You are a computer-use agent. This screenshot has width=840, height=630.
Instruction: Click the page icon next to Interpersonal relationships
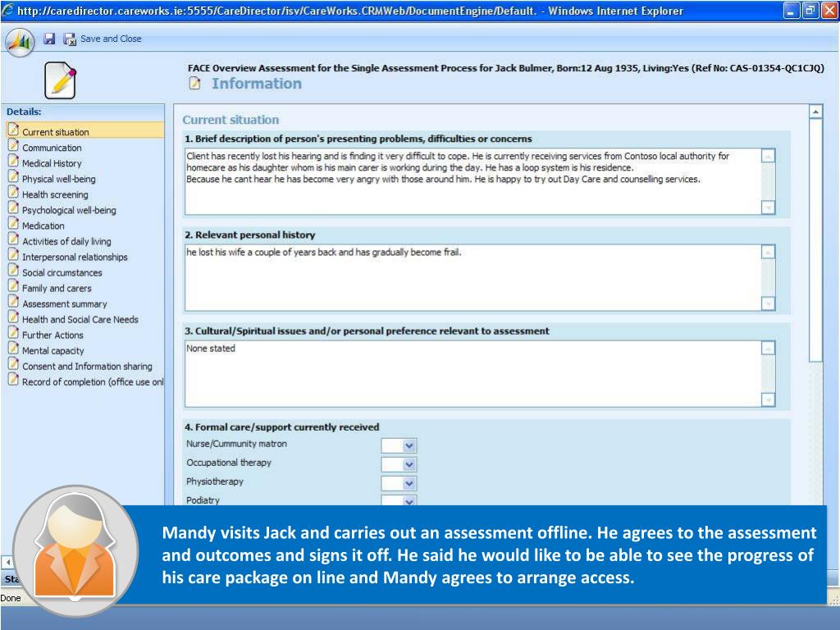click(13, 254)
